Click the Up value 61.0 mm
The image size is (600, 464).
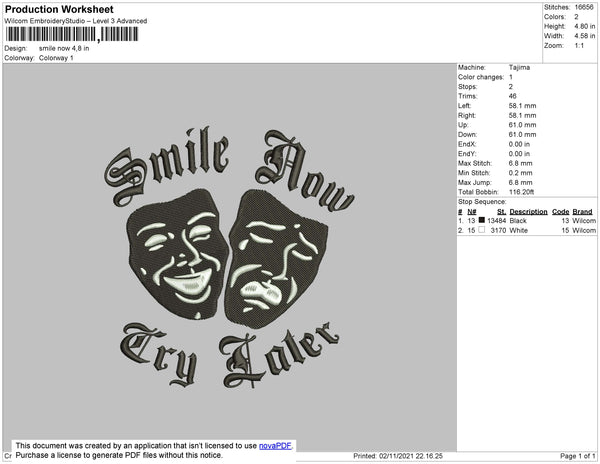(522, 125)
